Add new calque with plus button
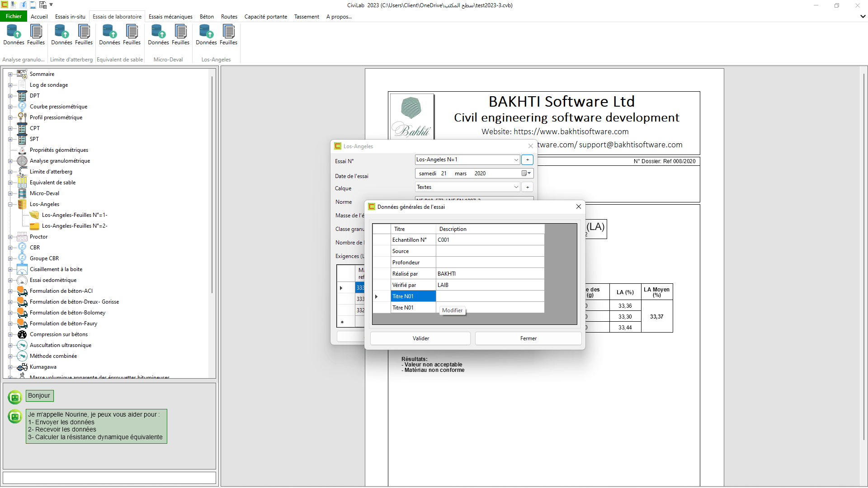 coord(528,187)
